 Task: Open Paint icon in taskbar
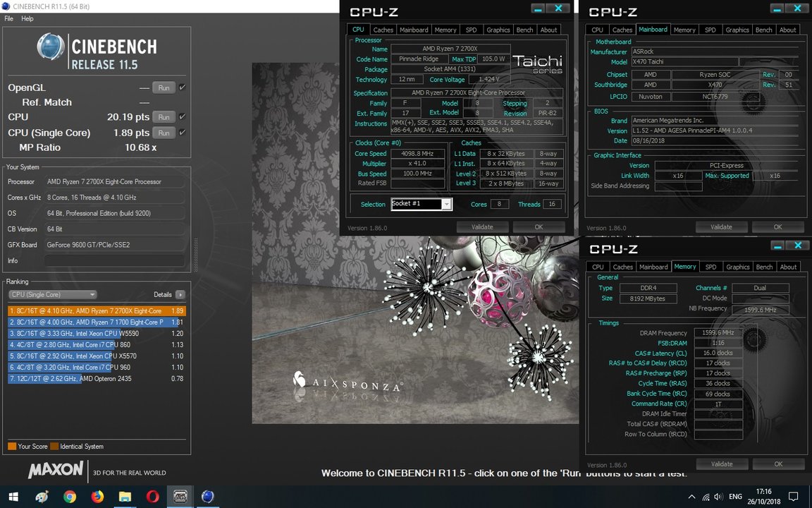pos(42,497)
